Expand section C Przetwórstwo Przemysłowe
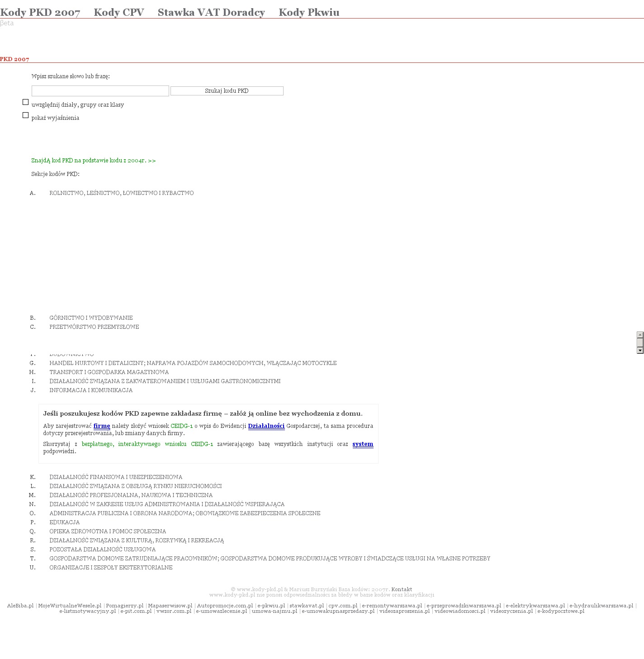The width and height of the screenshot is (644, 659). pyautogui.click(x=94, y=327)
